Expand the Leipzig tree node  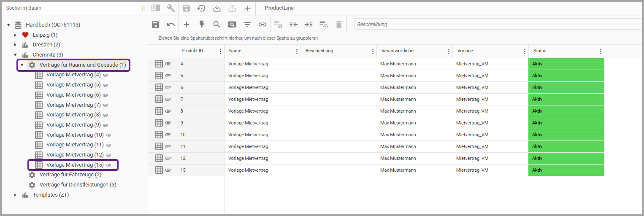click(x=15, y=35)
